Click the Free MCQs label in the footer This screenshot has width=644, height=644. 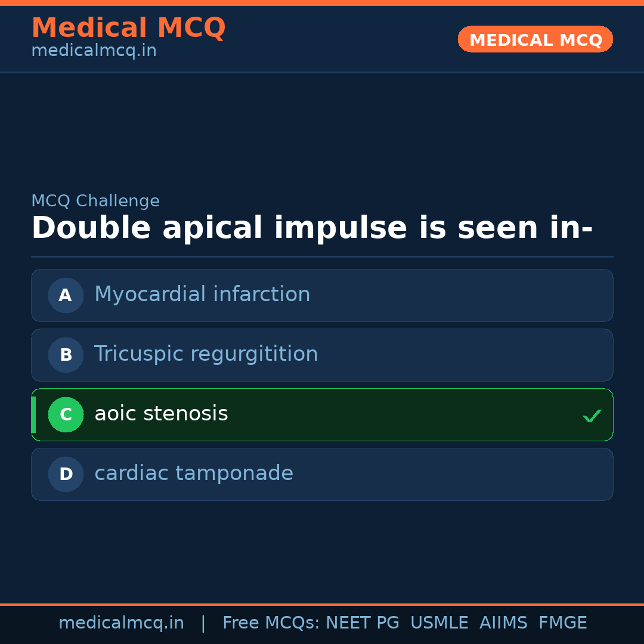click(x=271, y=623)
